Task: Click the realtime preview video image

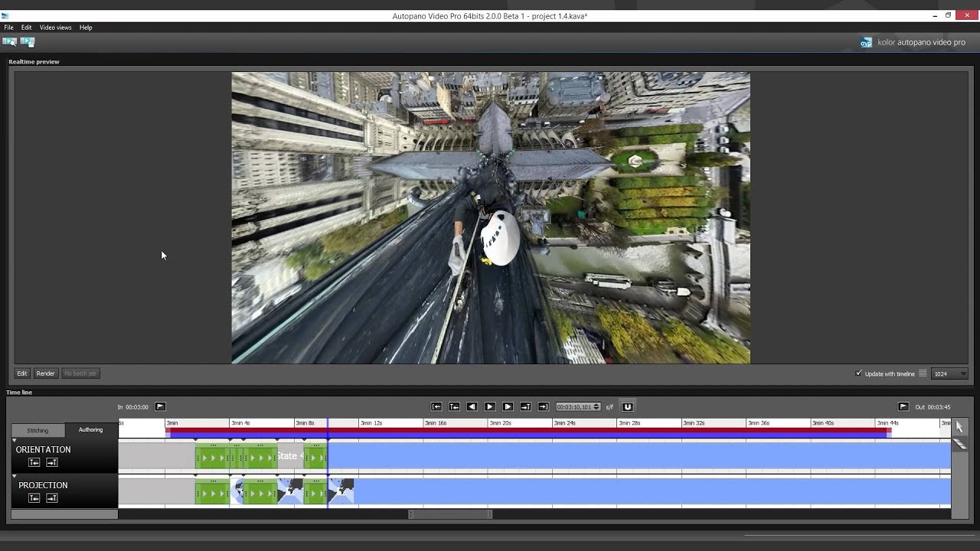Action: 491,217
